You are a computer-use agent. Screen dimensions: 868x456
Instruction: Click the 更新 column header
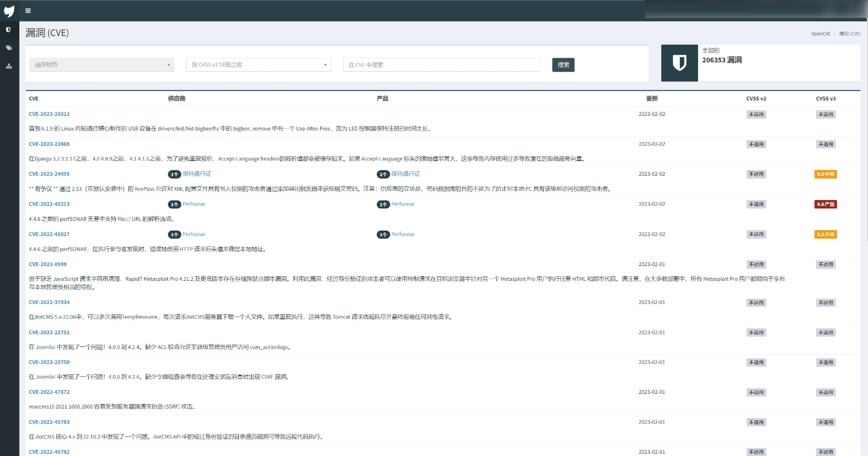[x=652, y=98]
